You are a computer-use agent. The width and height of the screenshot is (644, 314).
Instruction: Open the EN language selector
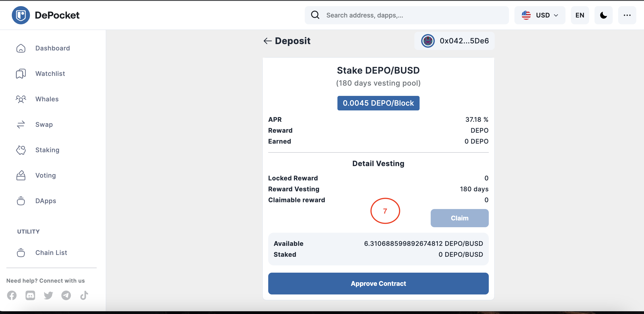[580, 15]
